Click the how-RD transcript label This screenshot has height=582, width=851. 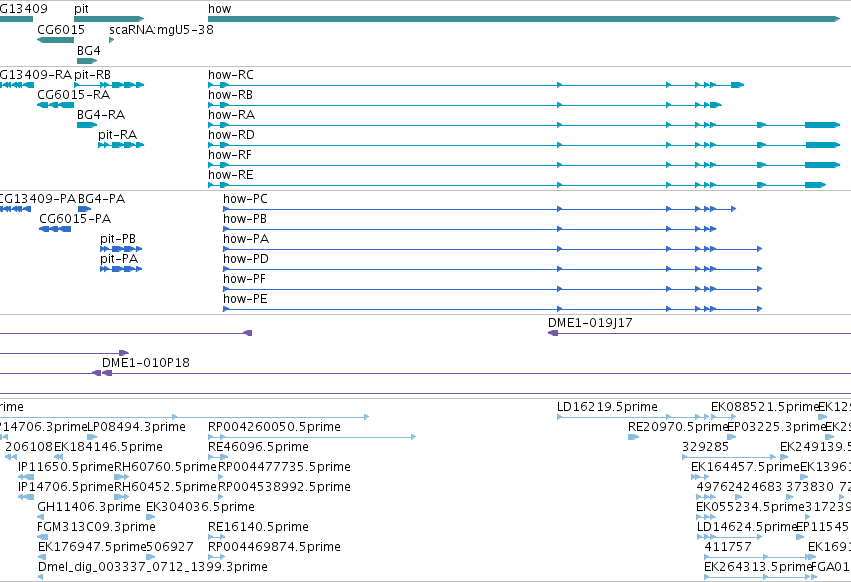click(231, 135)
